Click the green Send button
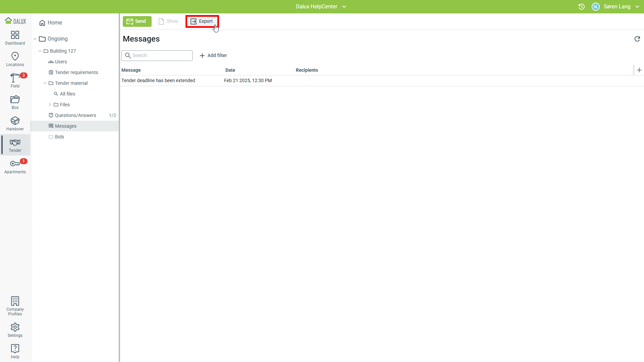The height and width of the screenshot is (362, 644). 137,21
